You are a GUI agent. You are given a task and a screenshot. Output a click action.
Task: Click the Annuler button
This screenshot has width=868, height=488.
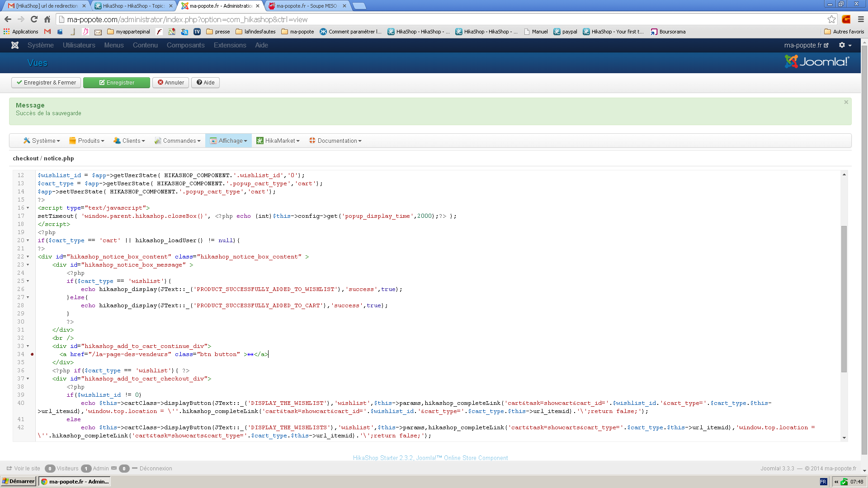[170, 83]
